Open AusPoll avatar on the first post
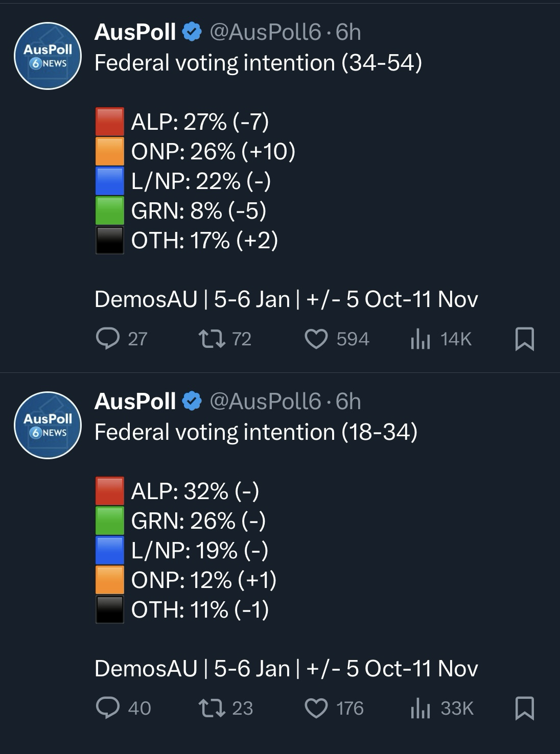The height and width of the screenshot is (754, 560). (48, 56)
